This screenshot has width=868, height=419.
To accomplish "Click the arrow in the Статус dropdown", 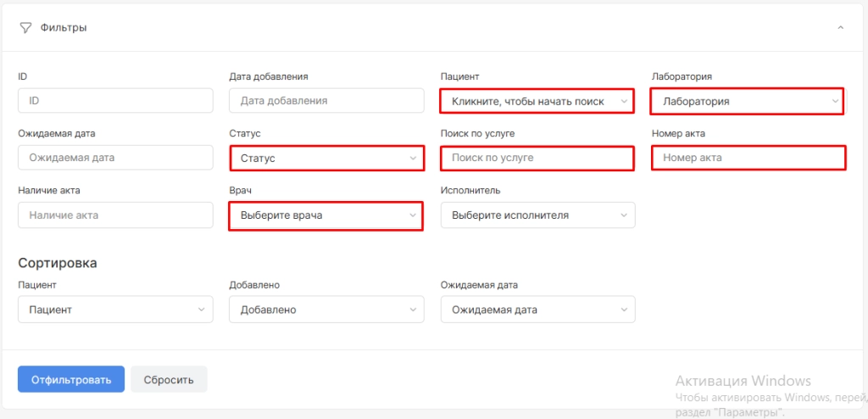I will [413, 159].
